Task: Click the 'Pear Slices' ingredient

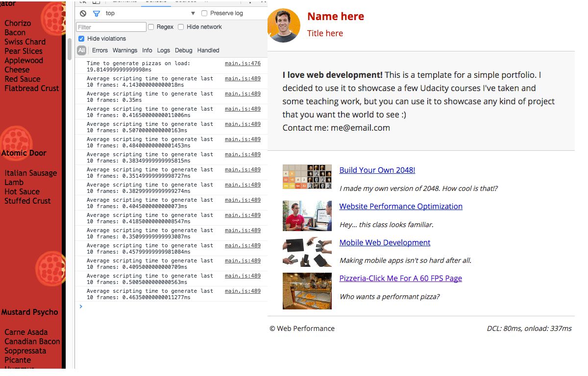Action: click(24, 51)
